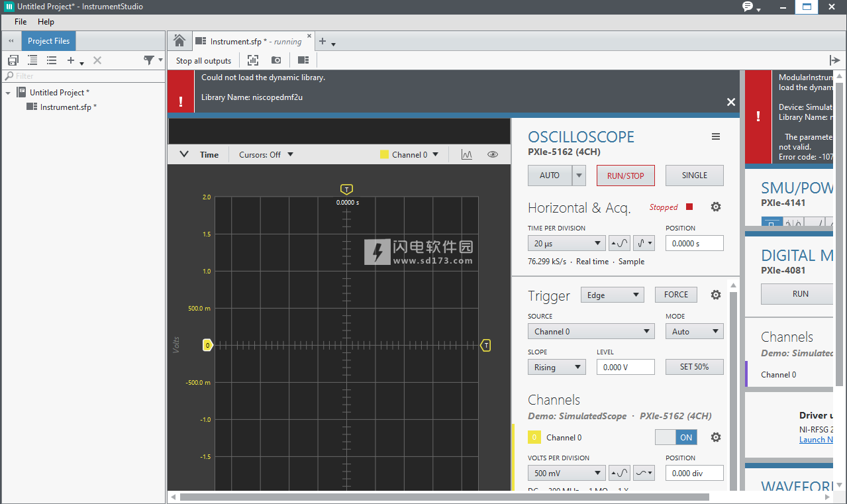Click the layout panel icon in toolbar

303,60
